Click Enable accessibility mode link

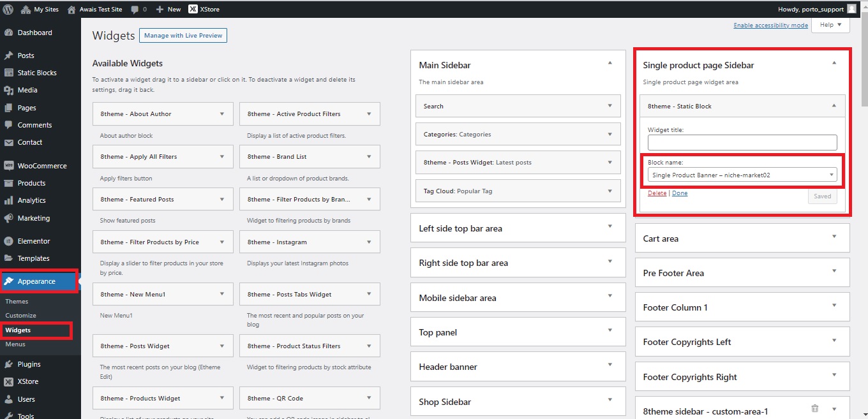click(770, 26)
